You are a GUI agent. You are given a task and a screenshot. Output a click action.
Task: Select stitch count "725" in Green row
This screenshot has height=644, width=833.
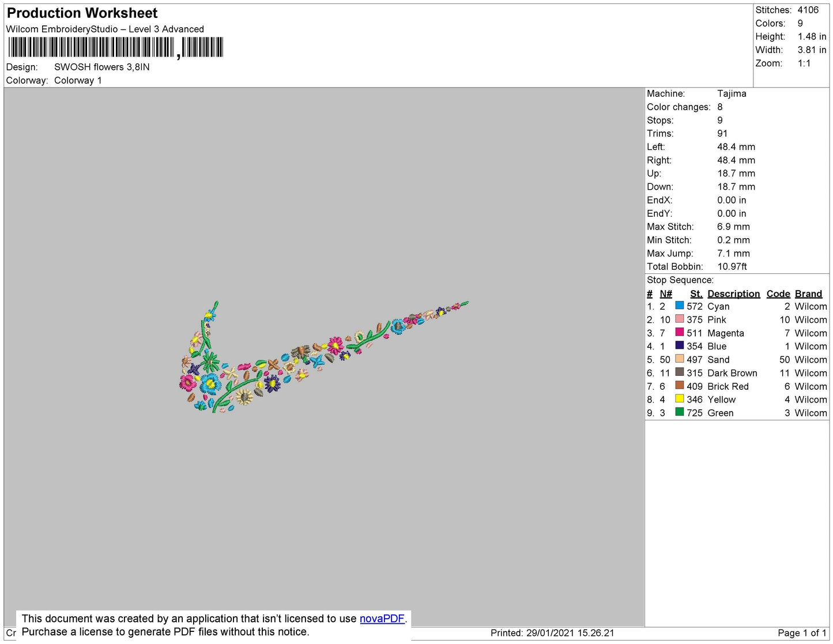695,413
